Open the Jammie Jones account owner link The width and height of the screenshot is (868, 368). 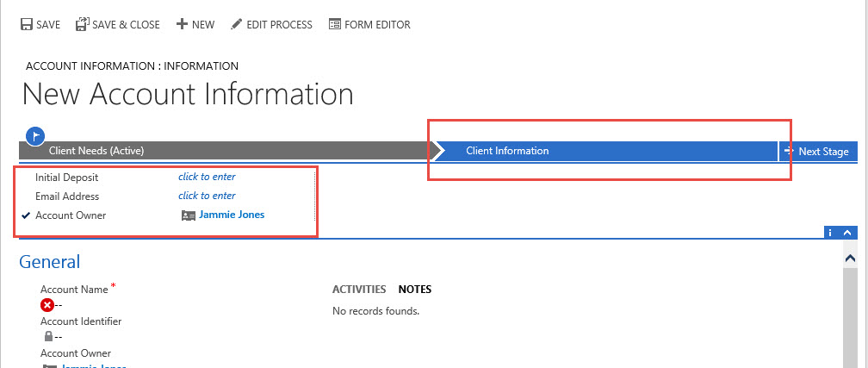point(232,215)
